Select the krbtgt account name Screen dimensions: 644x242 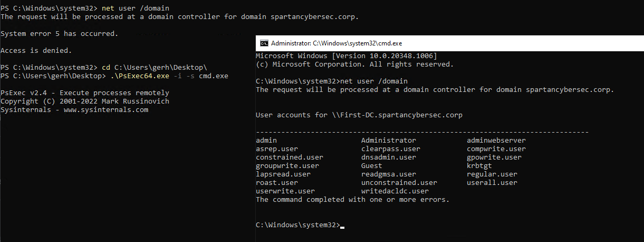(479, 166)
